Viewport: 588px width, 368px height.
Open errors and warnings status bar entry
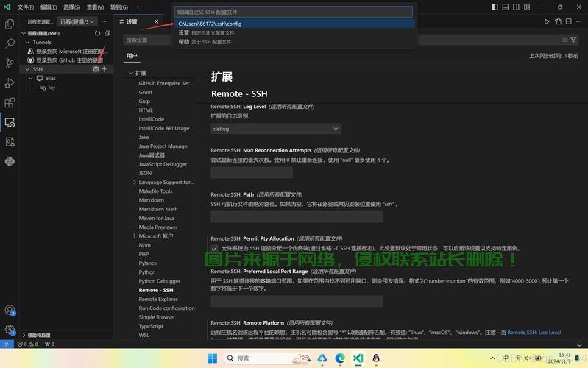click(x=28, y=344)
